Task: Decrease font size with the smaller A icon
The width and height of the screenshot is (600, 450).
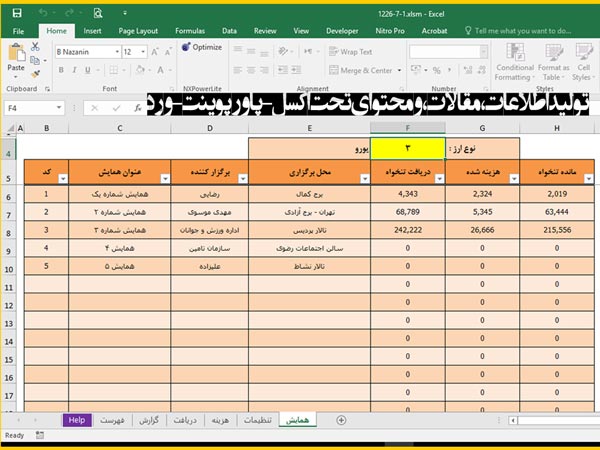Action: click(x=168, y=52)
